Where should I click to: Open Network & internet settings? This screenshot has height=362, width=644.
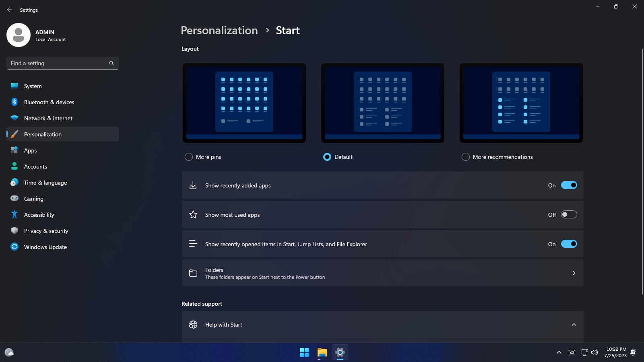point(63,118)
